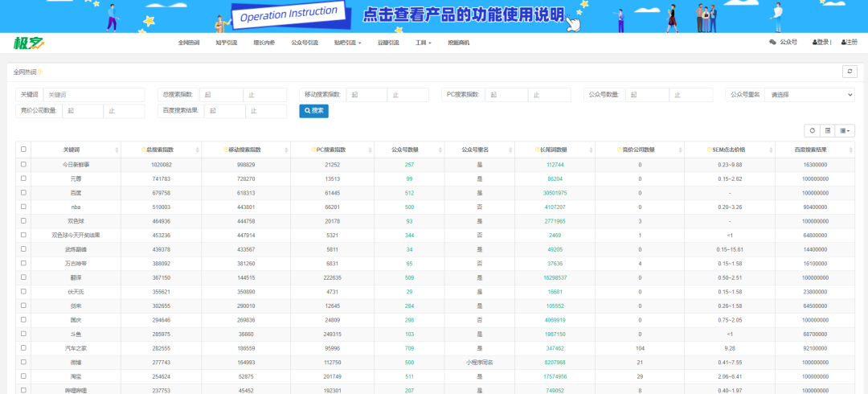The image size is (868, 394).
Task: Toggle the table card view icon
Action: coord(828,131)
